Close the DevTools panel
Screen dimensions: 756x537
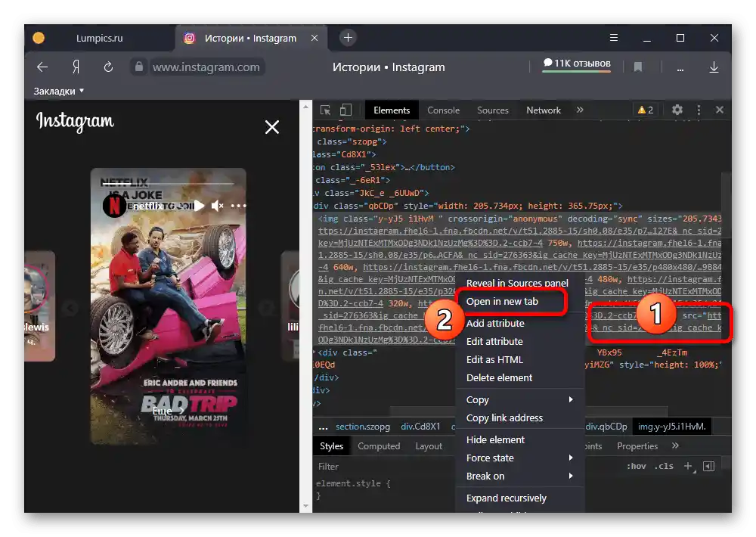point(720,110)
